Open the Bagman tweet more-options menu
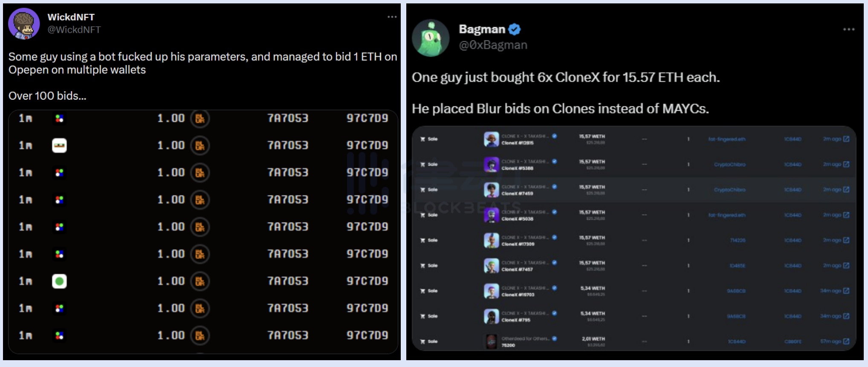 [x=848, y=29]
